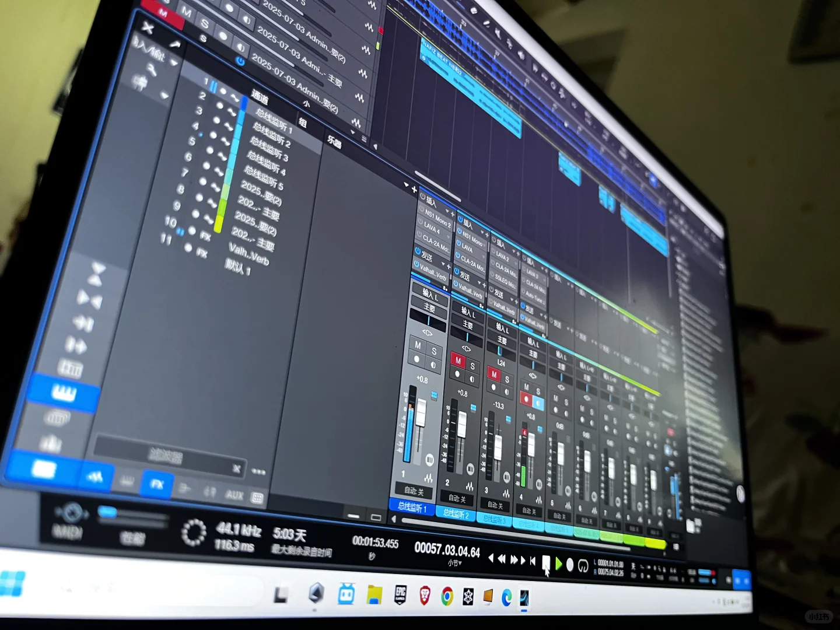Screen dimensions: 840x630
Task: Open the 小节 time format dropdown
Action: pos(454,563)
